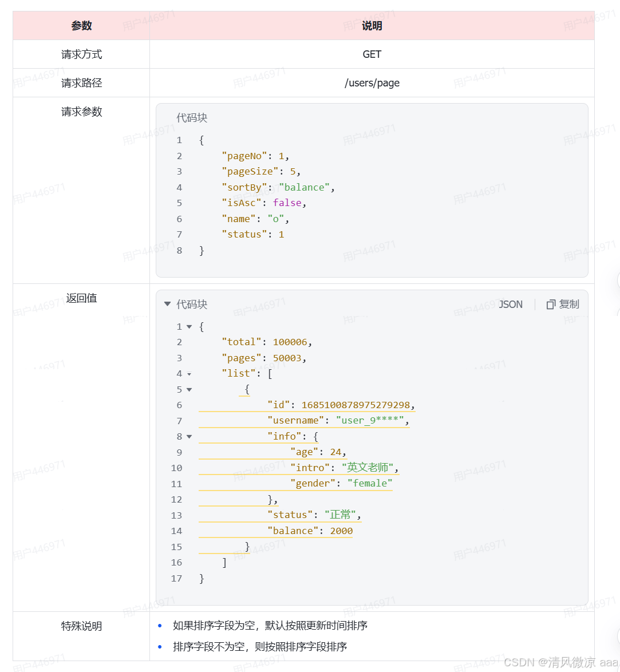
Task: Collapse the 返回值 code block with its triangle
Action: point(168,304)
